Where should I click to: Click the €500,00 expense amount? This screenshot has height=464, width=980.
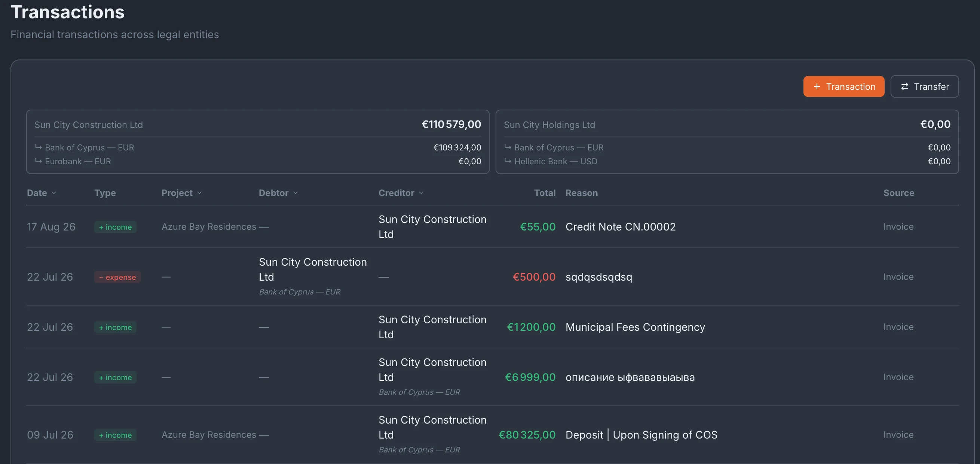coord(534,277)
